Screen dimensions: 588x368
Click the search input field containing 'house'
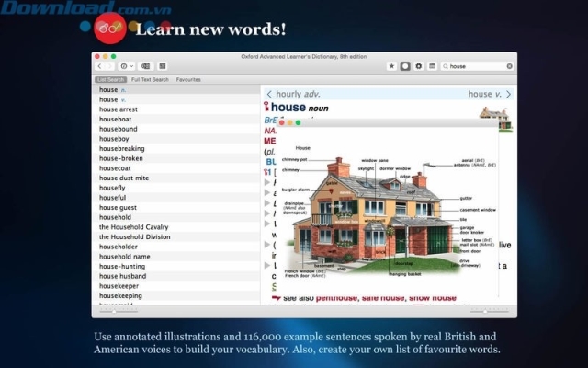click(x=476, y=66)
